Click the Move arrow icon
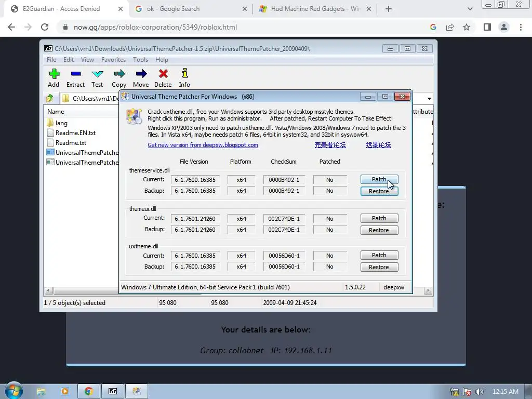This screenshot has width=532, height=399. click(x=141, y=74)
